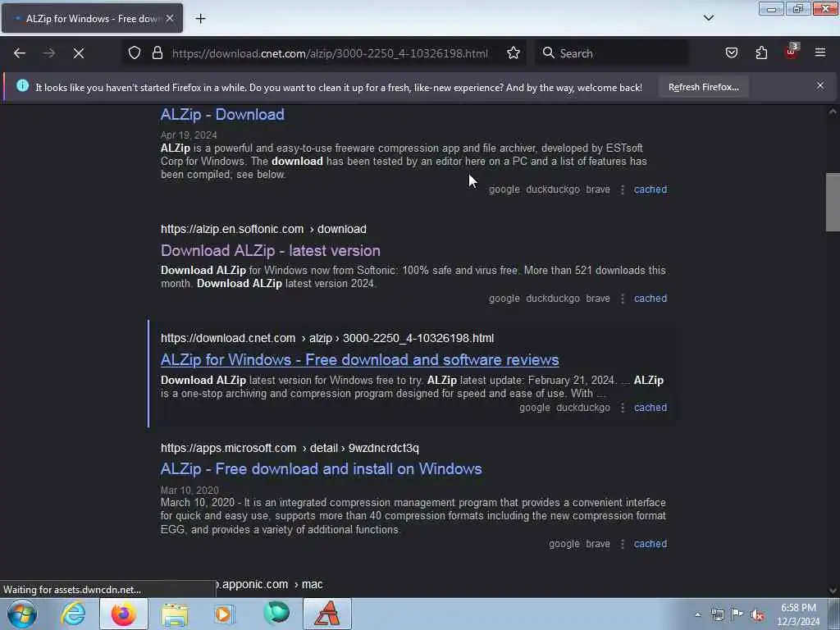Switch to Firefox in the taskbar
840x630 pixels.
123,614
